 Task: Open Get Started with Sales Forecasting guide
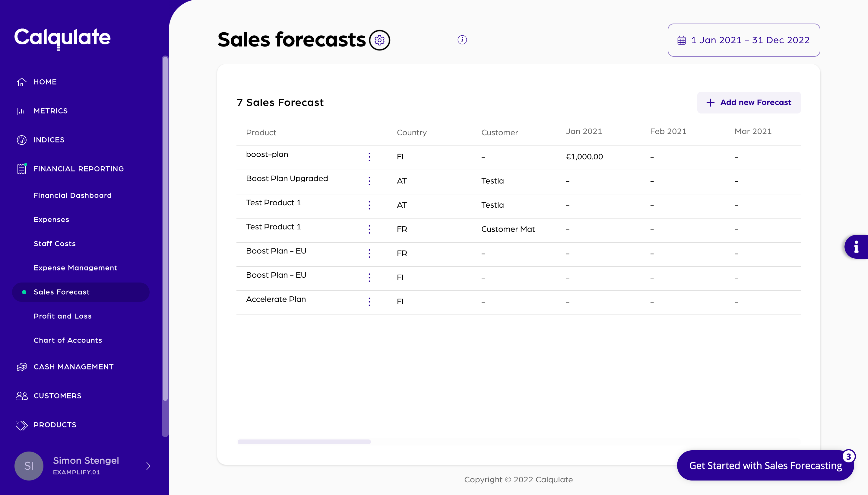(x=765, y=465)
